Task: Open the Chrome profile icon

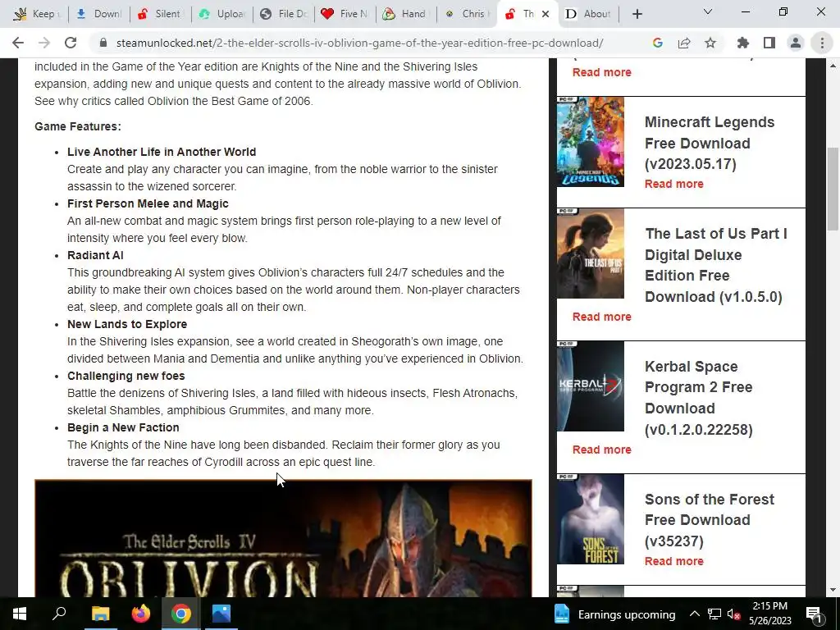Action: 796,43
